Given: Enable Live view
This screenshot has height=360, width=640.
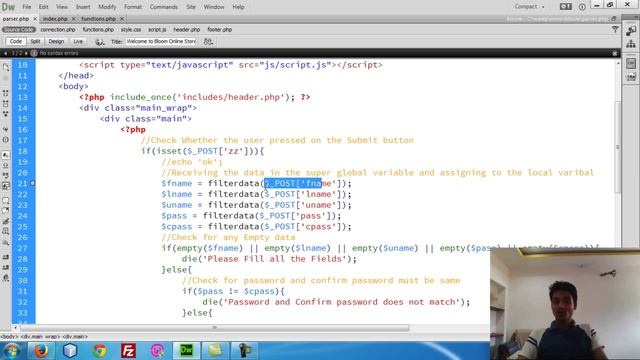Looking at the screenshot, I should (78, 41).
